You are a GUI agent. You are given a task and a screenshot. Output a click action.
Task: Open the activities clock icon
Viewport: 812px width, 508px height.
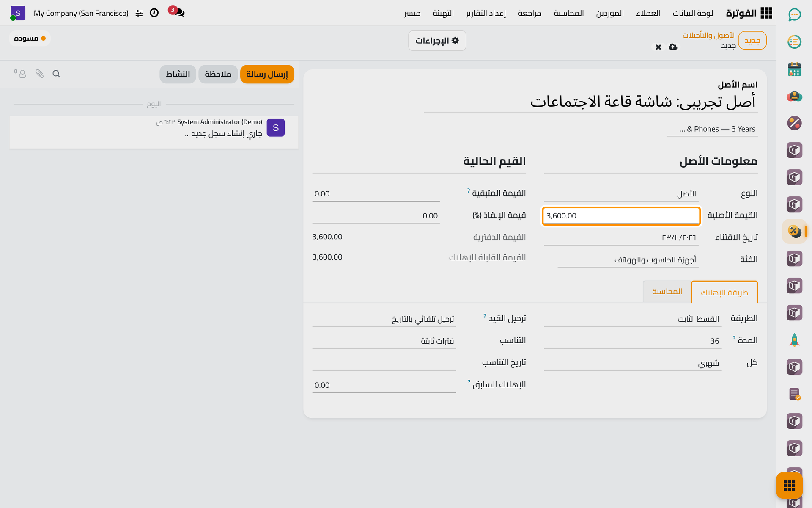(x=154, y=13)
